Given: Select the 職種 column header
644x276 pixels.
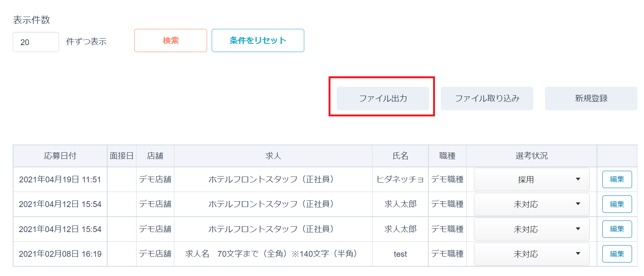Looking at the screenshot, I should click(447, 156).
